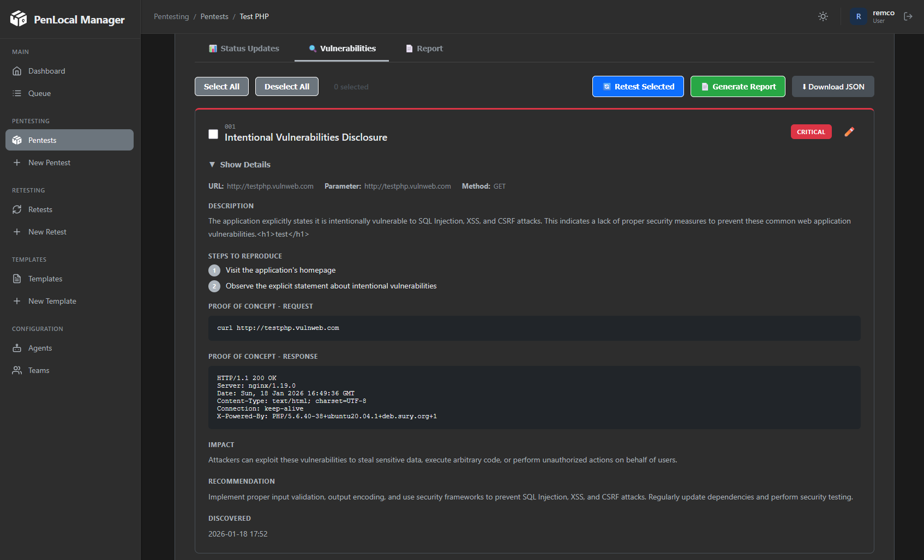Click the red CRITICAL severity badge
924x560 pixels.
click(x=811, y=131)
